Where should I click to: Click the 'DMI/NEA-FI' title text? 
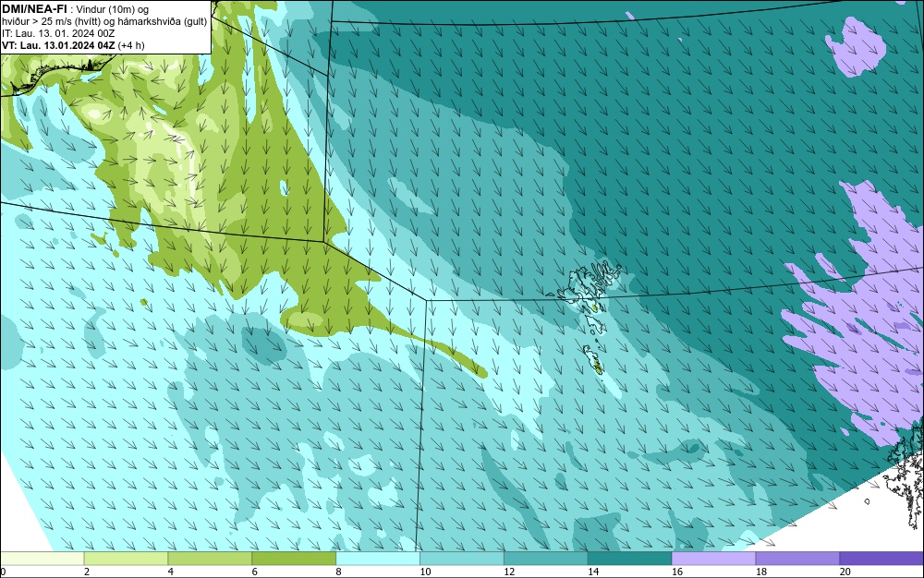point(34,9)
